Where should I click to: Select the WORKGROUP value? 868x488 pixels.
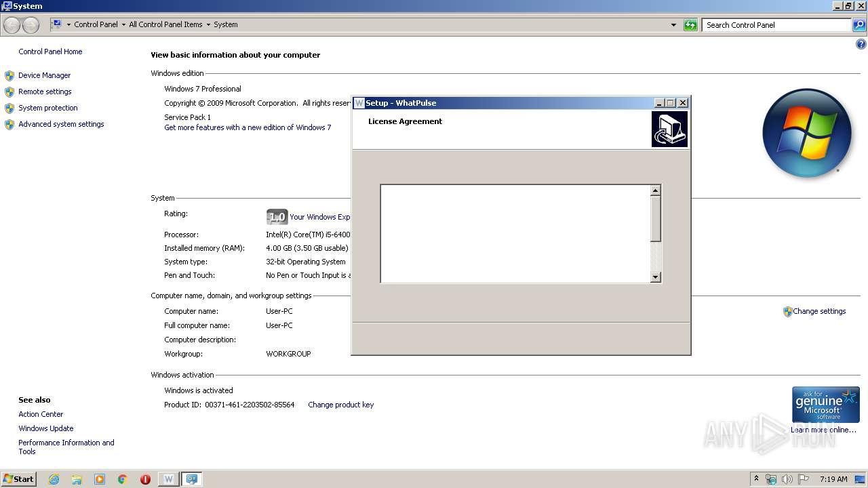[x=288, y=354]
